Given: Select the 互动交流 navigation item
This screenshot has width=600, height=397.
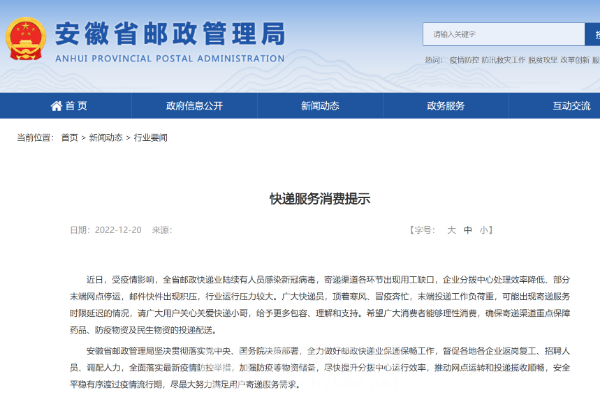Looking at the screenshot, I should 571,106.
